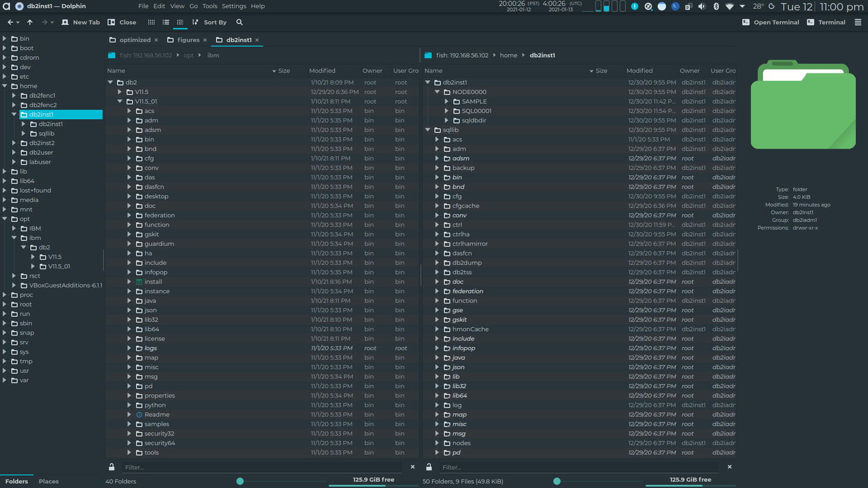868x488 pixels.
Task: Expand the usr folder in Folders panel
Action: (x=5, y=371)
